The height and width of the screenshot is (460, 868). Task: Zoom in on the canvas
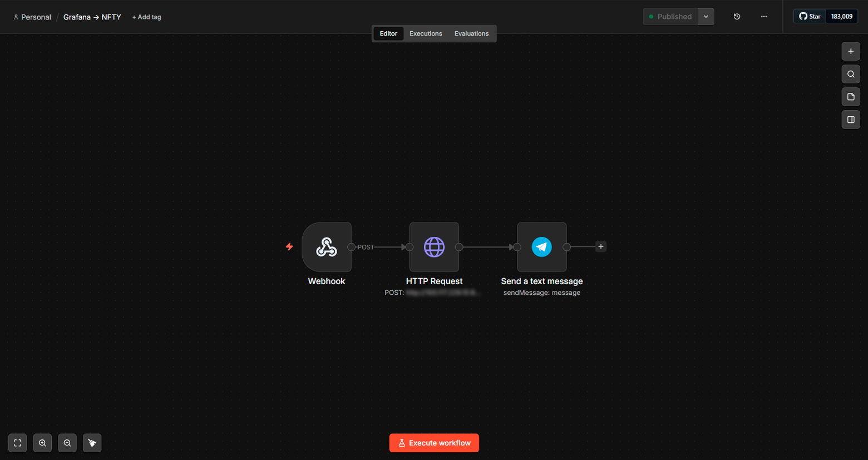(x=42, y=443)
